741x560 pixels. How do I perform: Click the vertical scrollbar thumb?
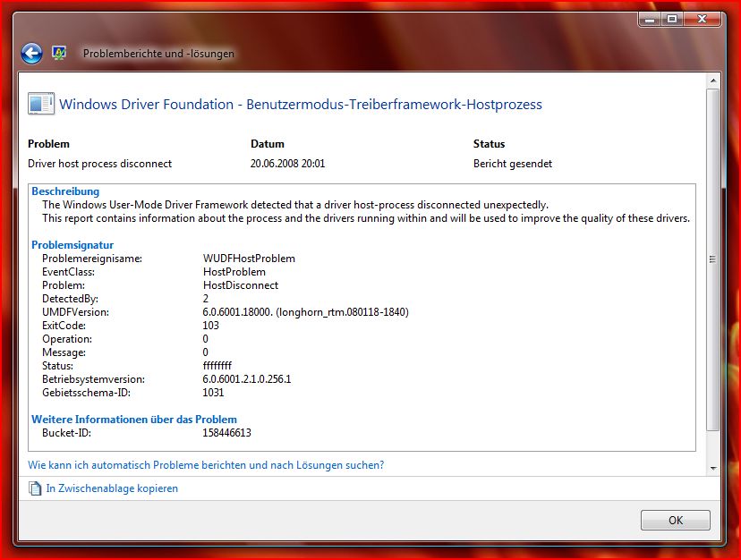(x=713, y=259)
